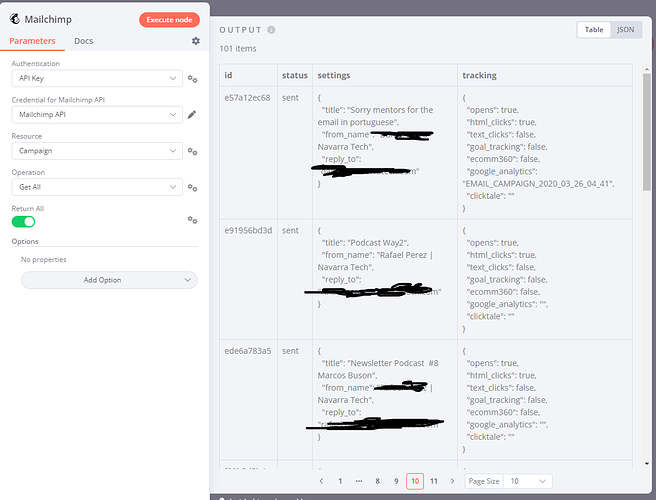Click scrollbar down arrow
The width and height of the screenshot is (656, 500).
click(647, 464)
